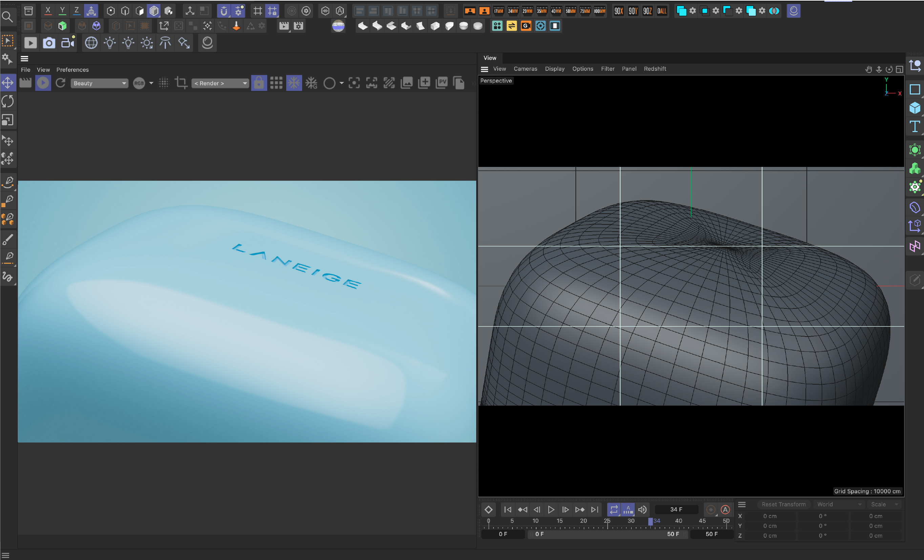Select the Rotate tool in left toolbar

(x=8, y=101)
